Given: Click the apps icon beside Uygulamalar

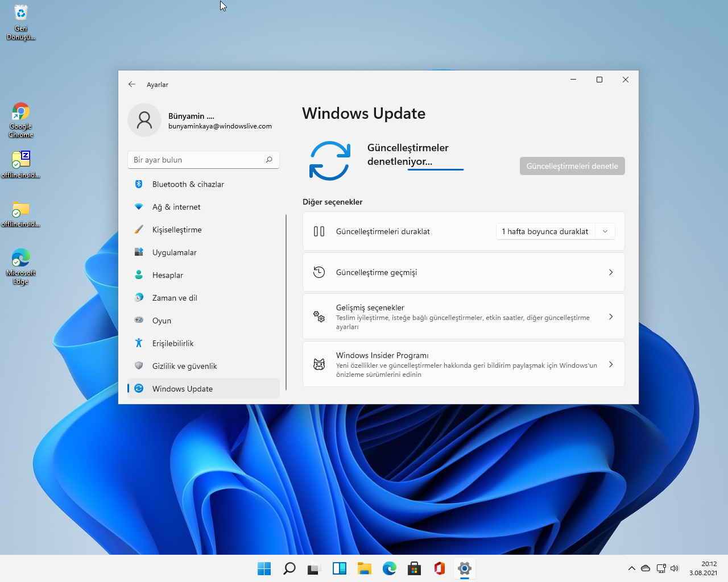Looking at the screenshot, I should click(x=139, y=252).
